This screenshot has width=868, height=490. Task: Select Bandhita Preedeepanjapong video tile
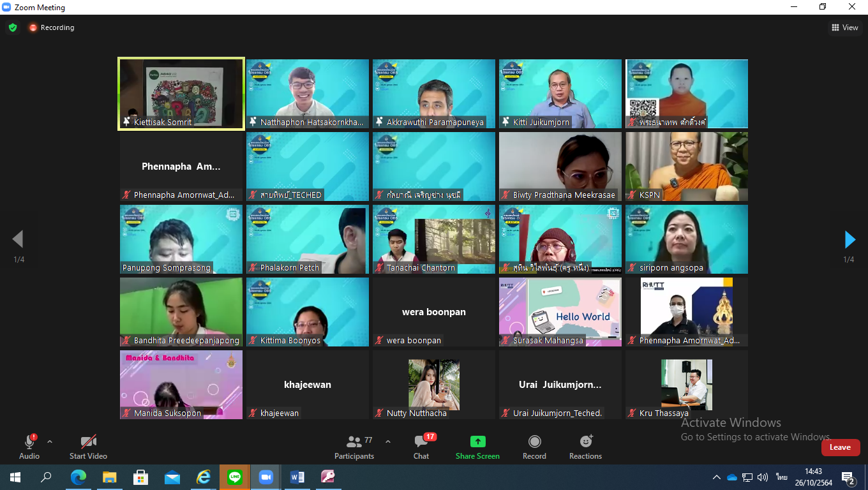tap(181, 312)
